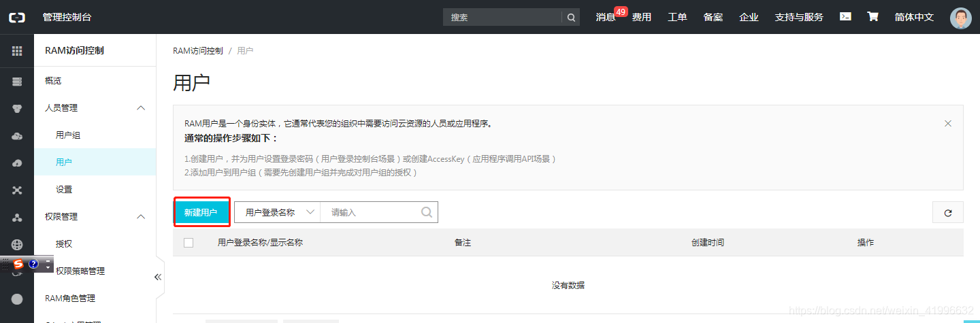The width and height of the screenshot is (980, 323).
Task: Click the Sogou input method S icon
Action: click(18, 265)
